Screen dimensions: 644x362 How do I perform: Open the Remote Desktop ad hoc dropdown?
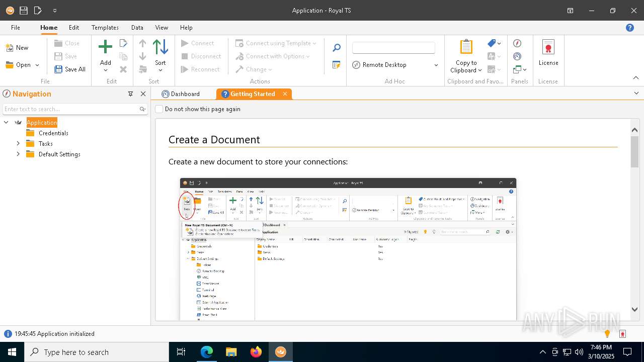click(x=436, y=65)
